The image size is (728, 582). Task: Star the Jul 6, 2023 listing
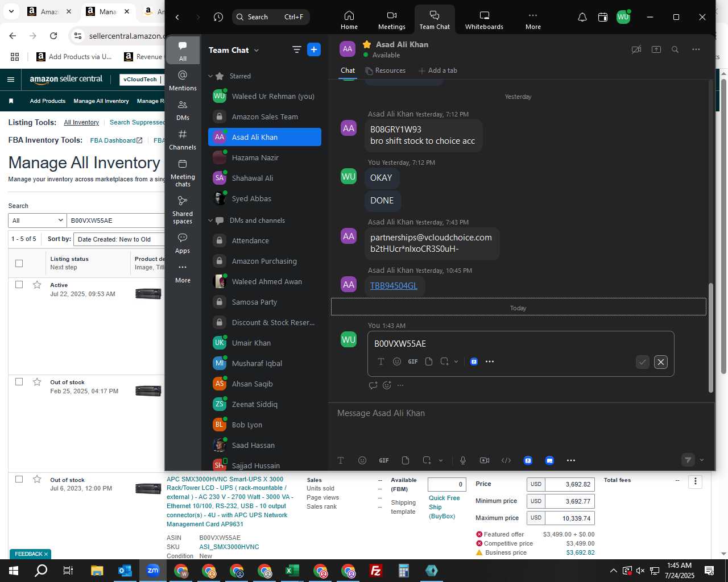pyautogui.click(x=37, y=479)
